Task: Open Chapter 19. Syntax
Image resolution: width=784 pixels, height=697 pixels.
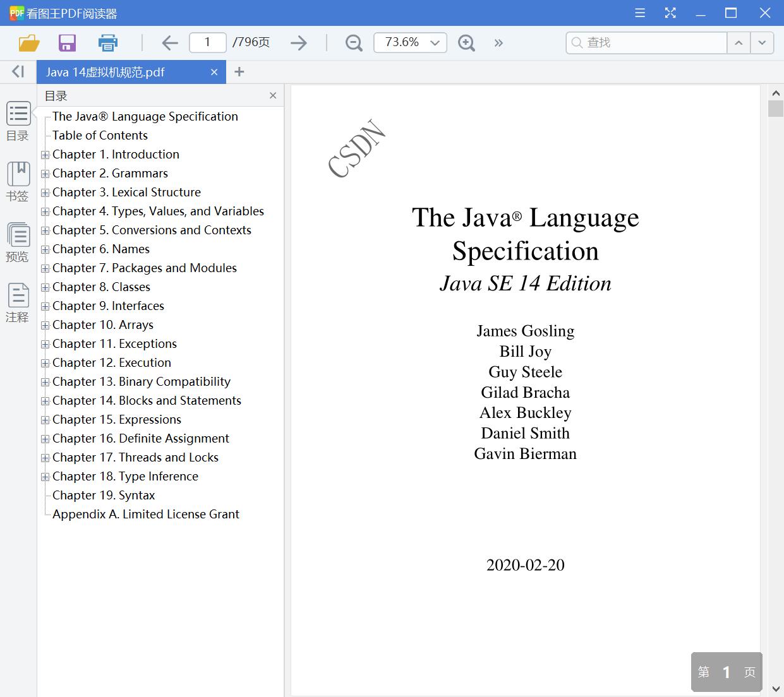Action: pos(104,495)
